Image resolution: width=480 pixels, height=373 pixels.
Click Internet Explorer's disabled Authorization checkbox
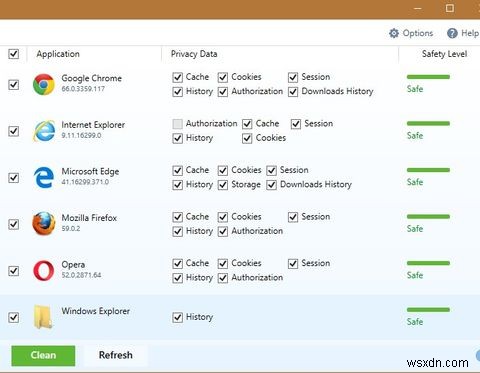178,124
